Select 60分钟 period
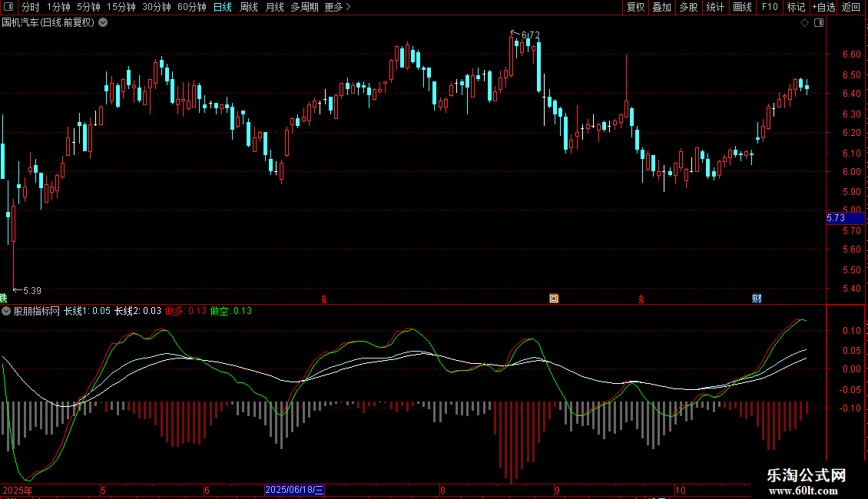Viewport: 868px width, 499px height. tap(192, 7)
